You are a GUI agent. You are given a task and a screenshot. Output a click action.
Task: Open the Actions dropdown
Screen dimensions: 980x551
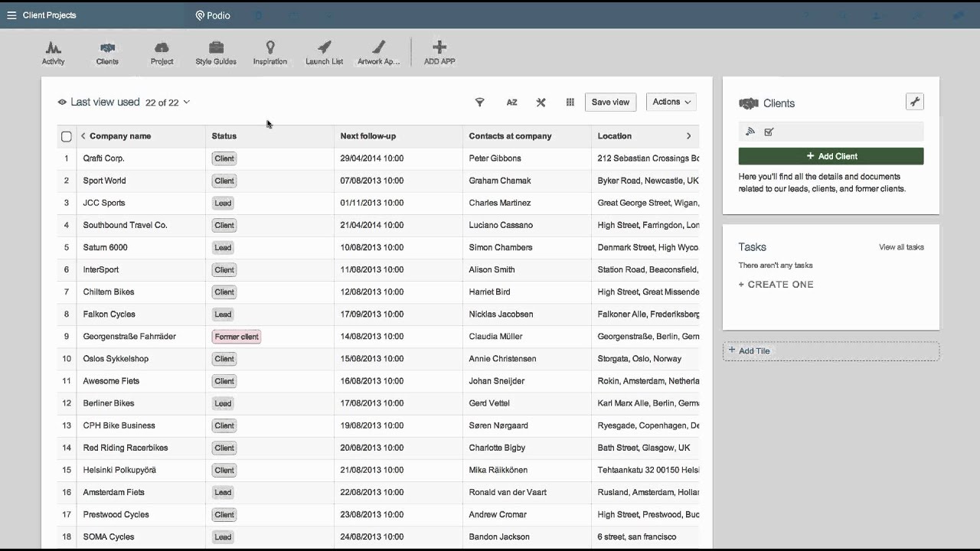click(x=671, y=102)
